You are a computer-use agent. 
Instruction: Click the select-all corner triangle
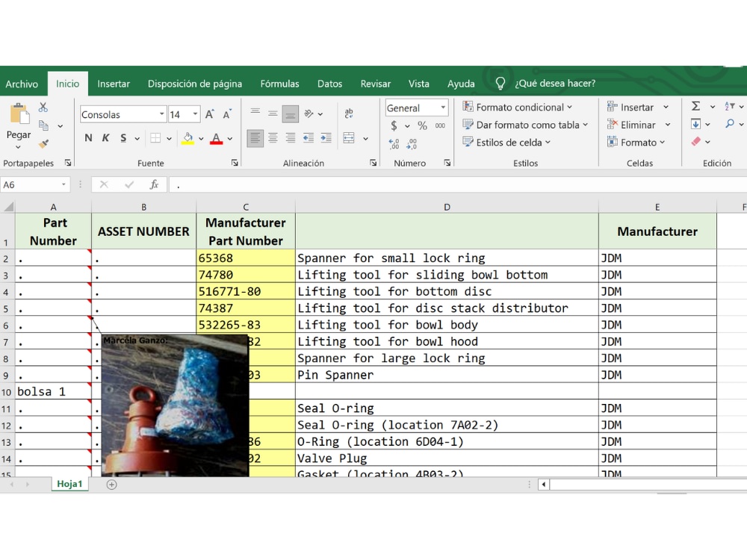pos(8,206)
